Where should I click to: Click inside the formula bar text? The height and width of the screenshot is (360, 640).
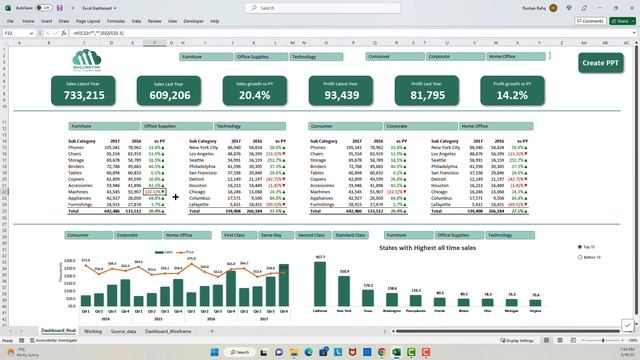point(98,33)
